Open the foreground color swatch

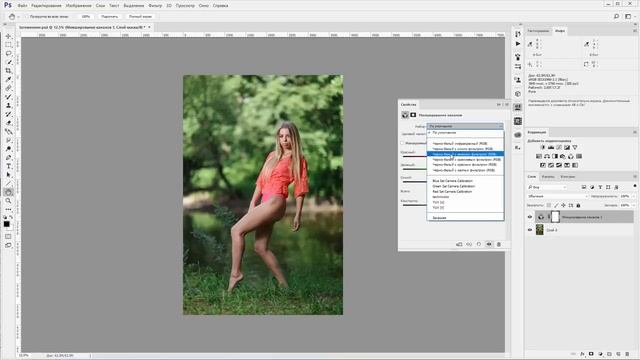click(7, 224)
